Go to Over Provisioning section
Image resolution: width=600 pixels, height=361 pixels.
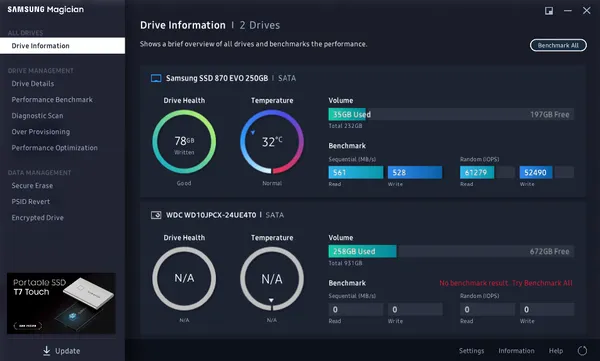coord(41,132)
